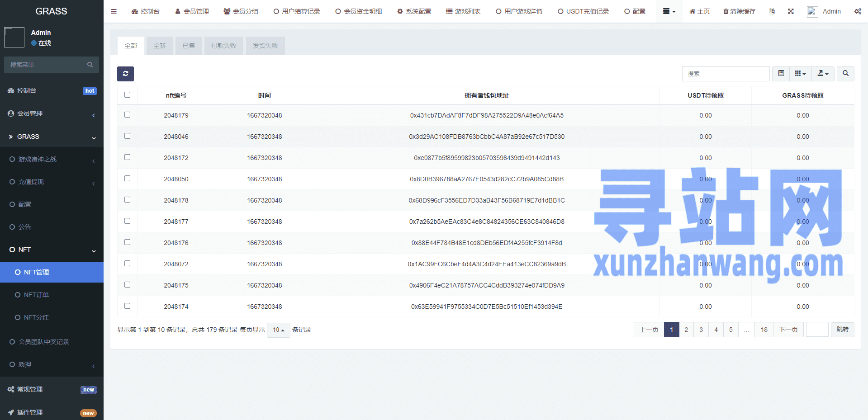The height and width of the screenshot is (420, 868).
Task: Check the row for nft 2048177
Action: (x=127, y=221)
